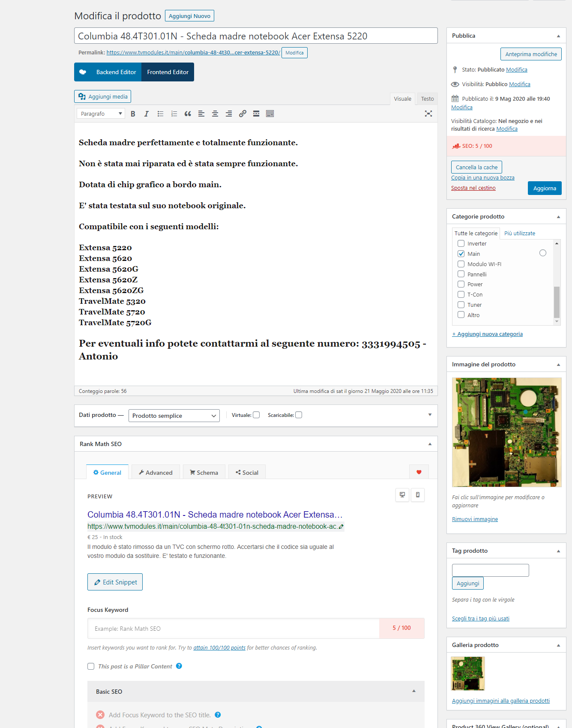Screen dimensions: 572x728
Task: Switch snippet preview to mobile view
Action: (x=418, y=495)
